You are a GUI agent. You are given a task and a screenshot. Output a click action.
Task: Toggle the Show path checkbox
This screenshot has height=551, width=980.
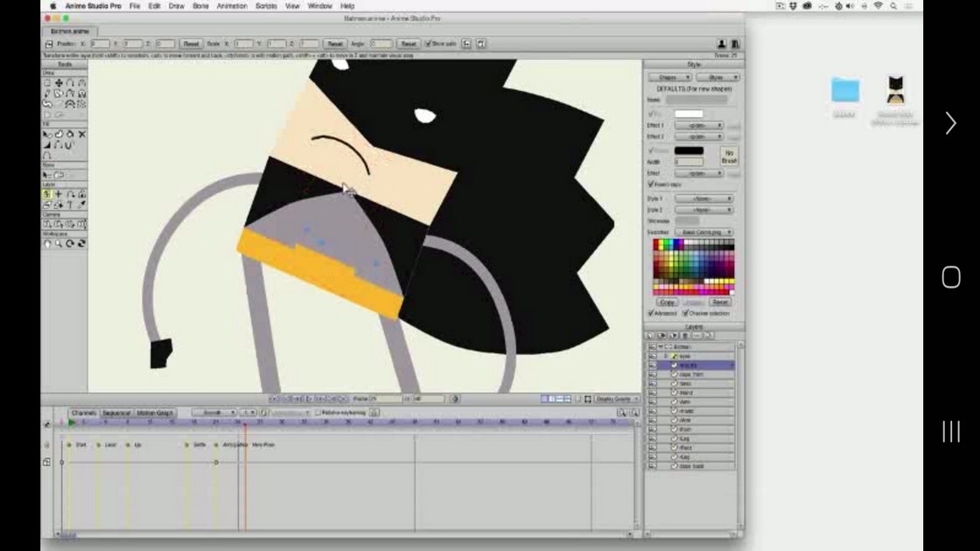pos(428,44)
